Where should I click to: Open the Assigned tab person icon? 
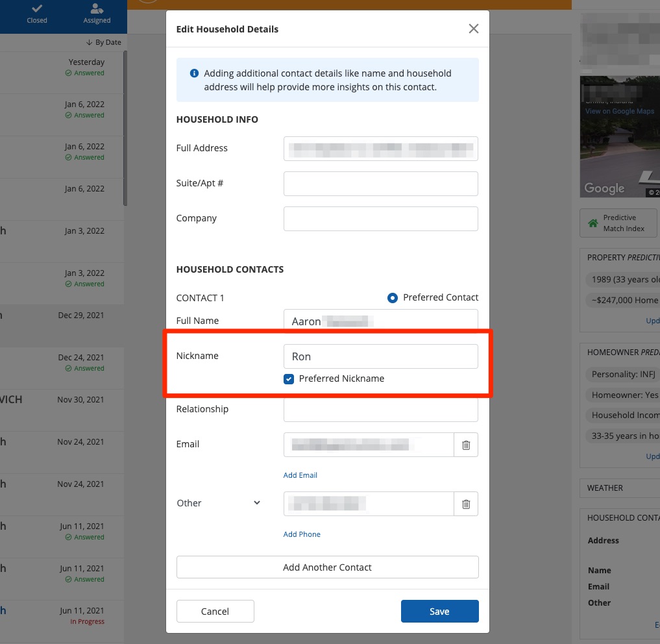97,8
